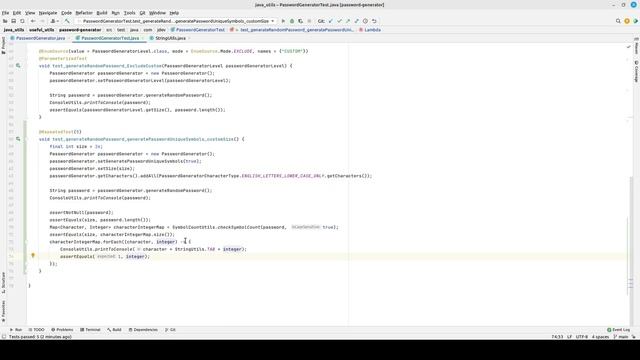Open the TODO tool window button
This screenshot has width=640, height=360.
pyautogui.click(x=36, y=329)
